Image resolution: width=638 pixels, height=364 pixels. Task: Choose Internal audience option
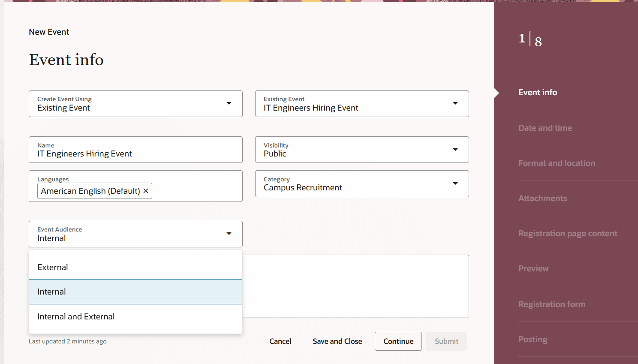click(135, 292)
